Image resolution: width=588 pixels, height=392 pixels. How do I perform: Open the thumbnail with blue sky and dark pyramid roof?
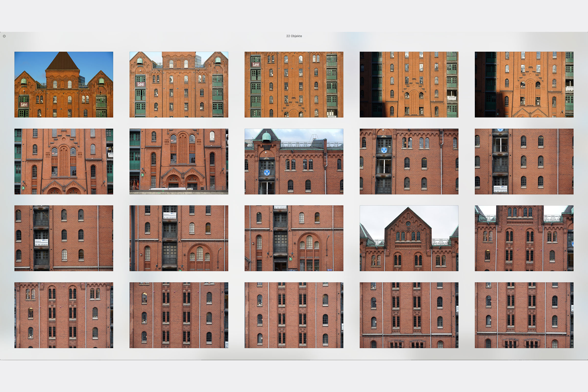(x=64, y=85)
